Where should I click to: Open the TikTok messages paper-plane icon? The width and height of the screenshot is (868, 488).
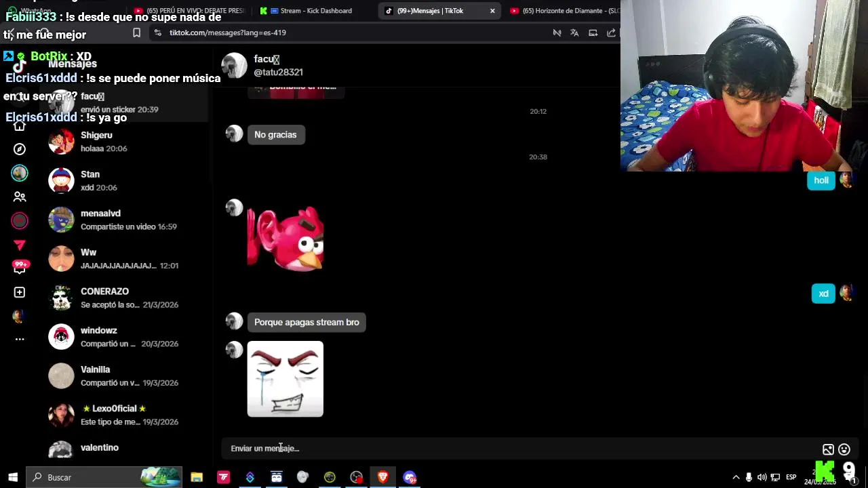pos(20,245)
